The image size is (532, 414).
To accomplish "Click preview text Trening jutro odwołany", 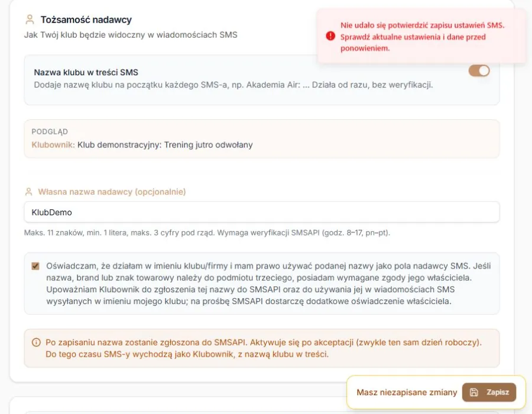I will pos(208,145).
